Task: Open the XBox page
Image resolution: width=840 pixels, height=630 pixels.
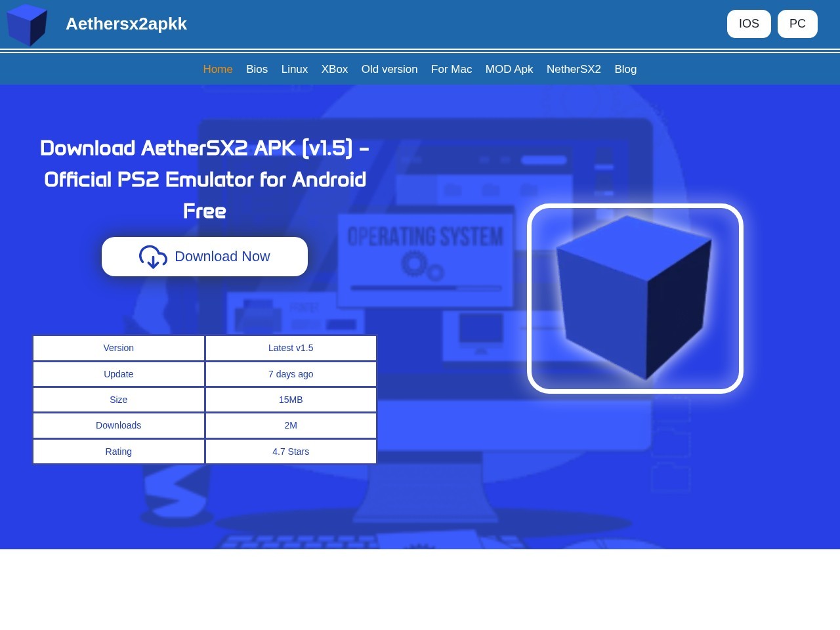Action: click(x=335, y=69)
